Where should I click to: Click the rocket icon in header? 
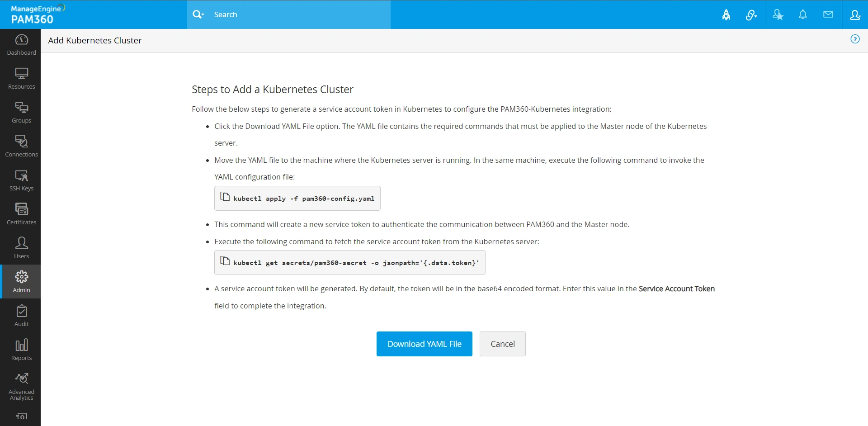726,15
